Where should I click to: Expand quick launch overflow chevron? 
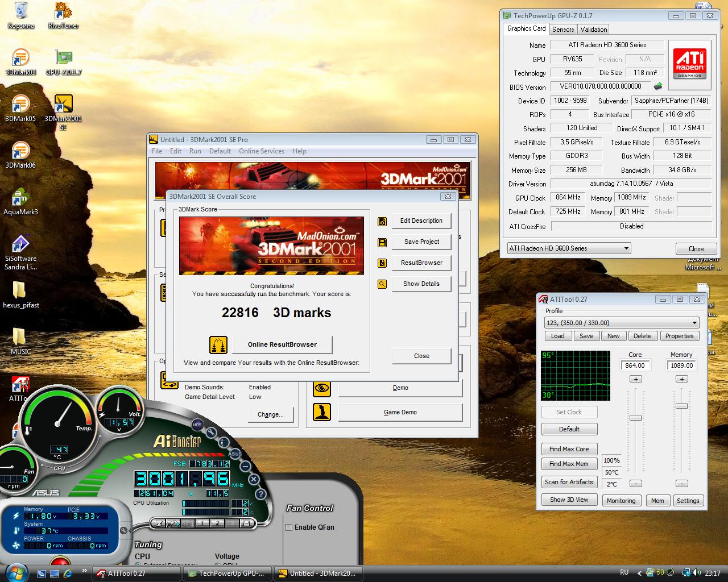tap(85, 570)
